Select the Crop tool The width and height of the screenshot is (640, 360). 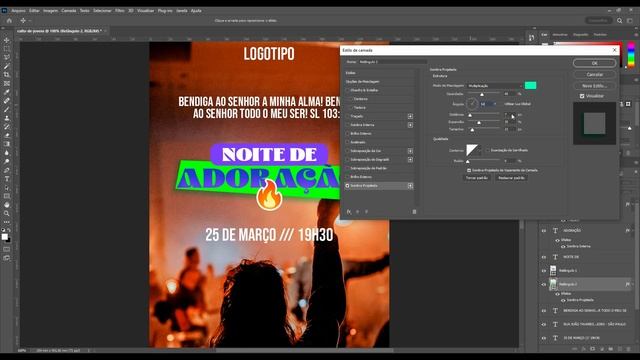coord(7,75)
